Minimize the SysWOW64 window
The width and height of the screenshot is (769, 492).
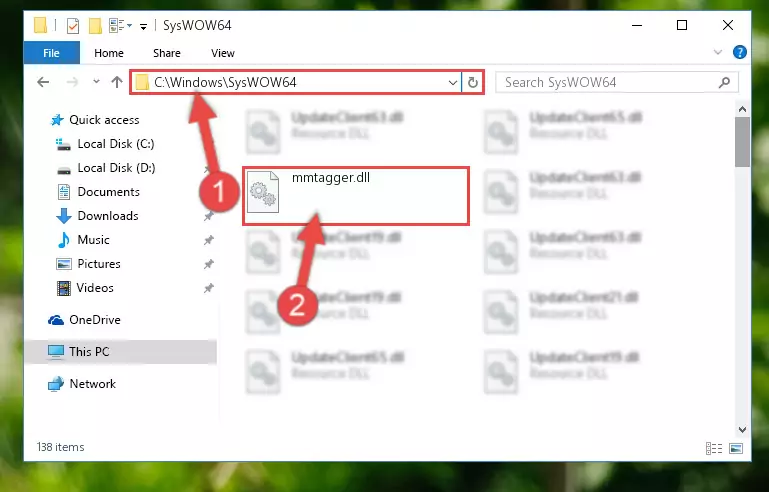click(x=637, y=25)
